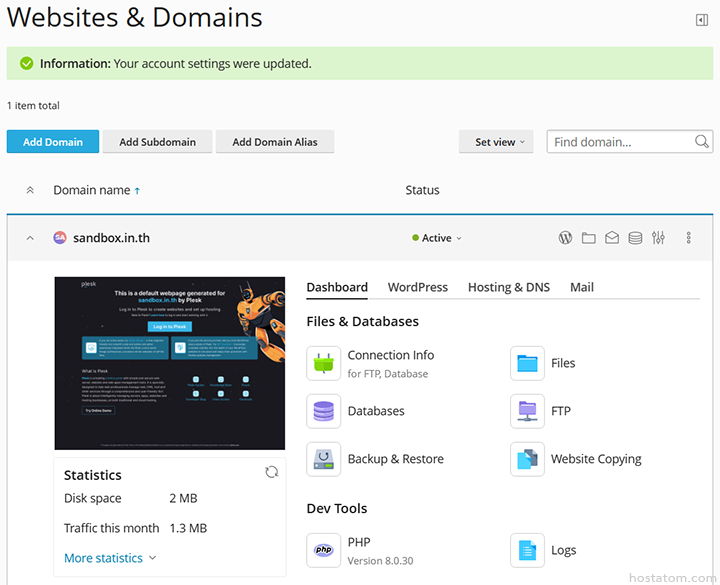Open hosting settings sliders icon
The image size is (720, 585).
(658, 238)
